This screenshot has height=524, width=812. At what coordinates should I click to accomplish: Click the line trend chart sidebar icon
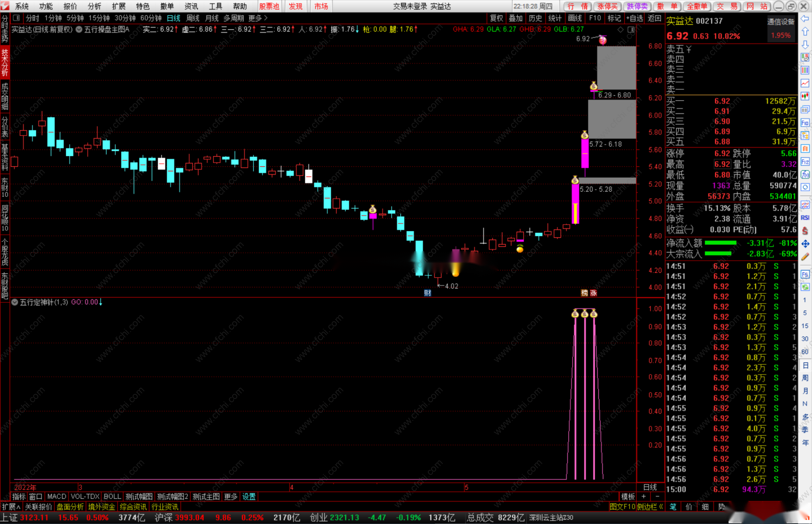(x=805, y=83)
